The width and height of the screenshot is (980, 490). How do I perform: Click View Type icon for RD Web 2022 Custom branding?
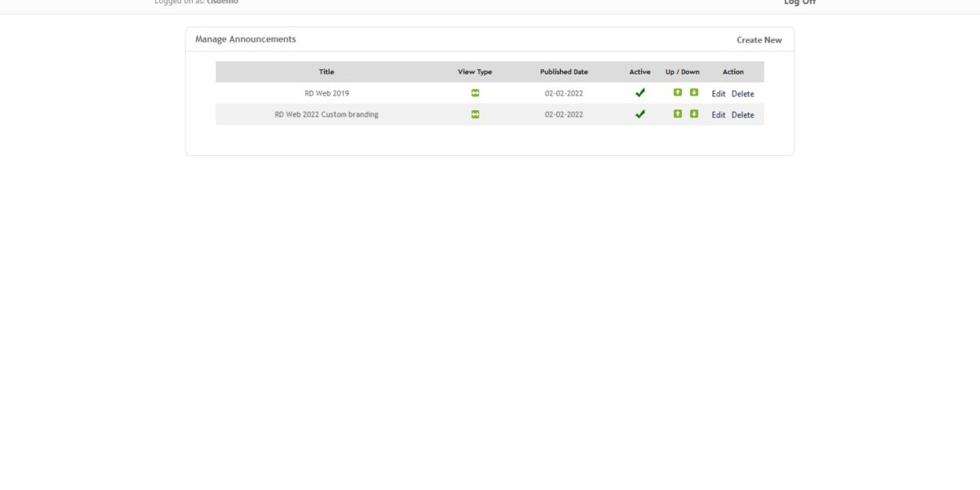point(475,114)
